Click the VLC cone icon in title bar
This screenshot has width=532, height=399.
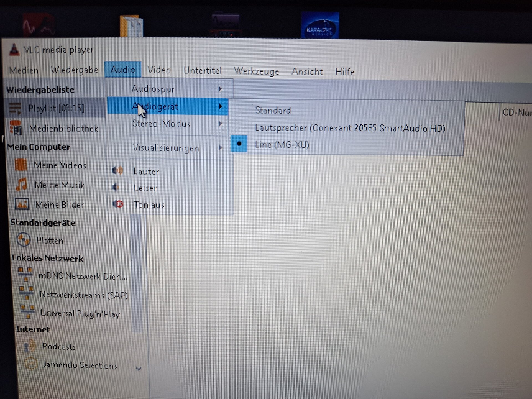pos(14,50)
